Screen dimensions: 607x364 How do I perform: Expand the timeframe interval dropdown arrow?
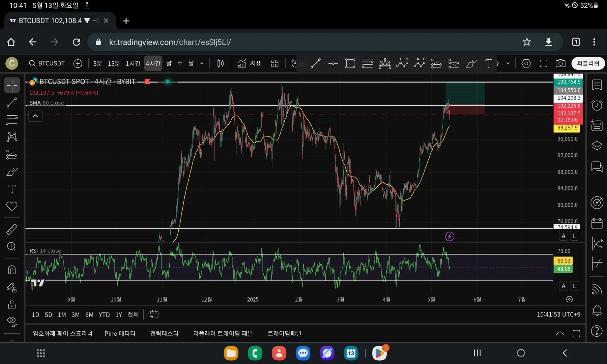tap(202, 63)
